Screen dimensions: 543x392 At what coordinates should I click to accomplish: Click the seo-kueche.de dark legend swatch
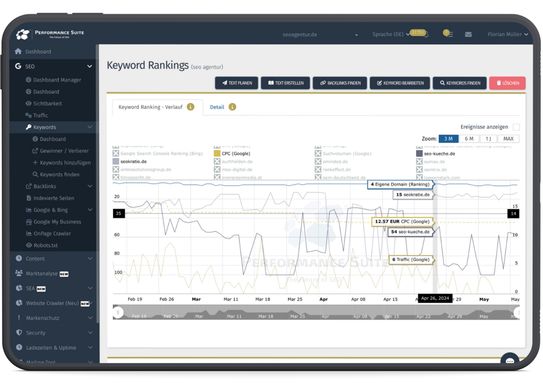point(419,154)
